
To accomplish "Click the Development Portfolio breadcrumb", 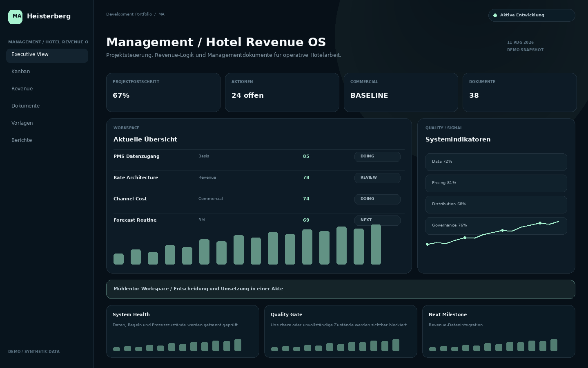I will click(129, 14).
